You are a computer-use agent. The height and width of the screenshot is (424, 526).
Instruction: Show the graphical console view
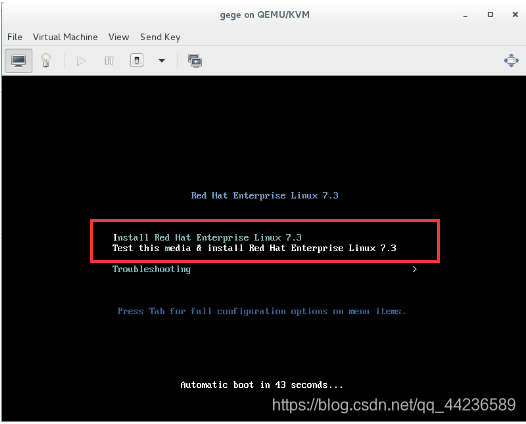(x=18, y=61)
